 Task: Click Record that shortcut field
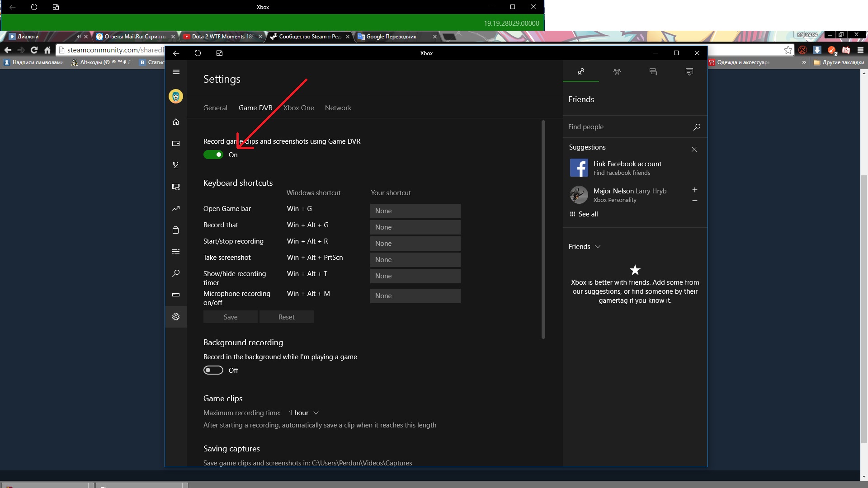coord(415,227)
